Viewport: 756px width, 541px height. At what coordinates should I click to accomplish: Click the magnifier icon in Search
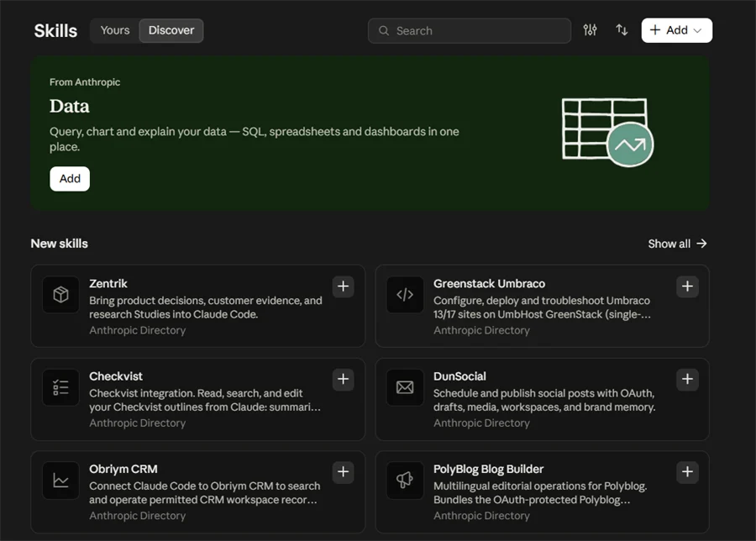pyautogui.click(x=384, y=31)
